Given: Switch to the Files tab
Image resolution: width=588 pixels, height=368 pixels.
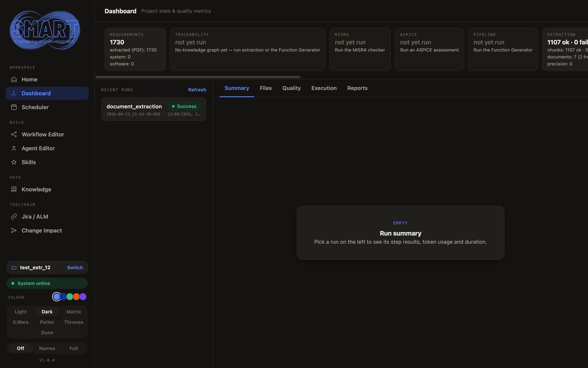Looking at the screenshot, I should [266, 88].
